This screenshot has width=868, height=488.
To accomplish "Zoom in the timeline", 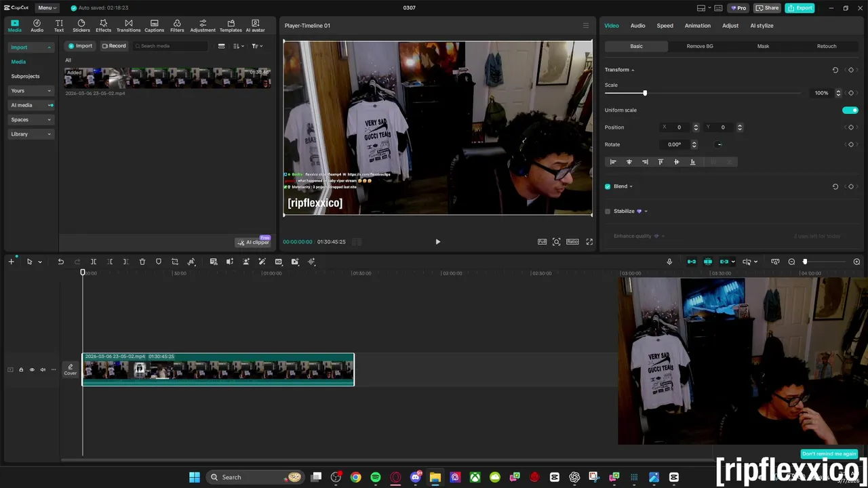I will (x=856, y=262).
